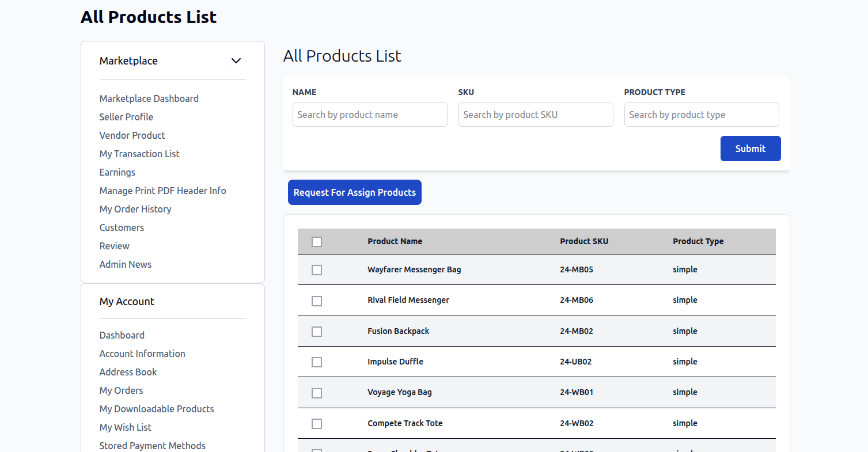Viewport: 868px width, 452px height.
Task: Open the Earnings page
Action: 117,172
